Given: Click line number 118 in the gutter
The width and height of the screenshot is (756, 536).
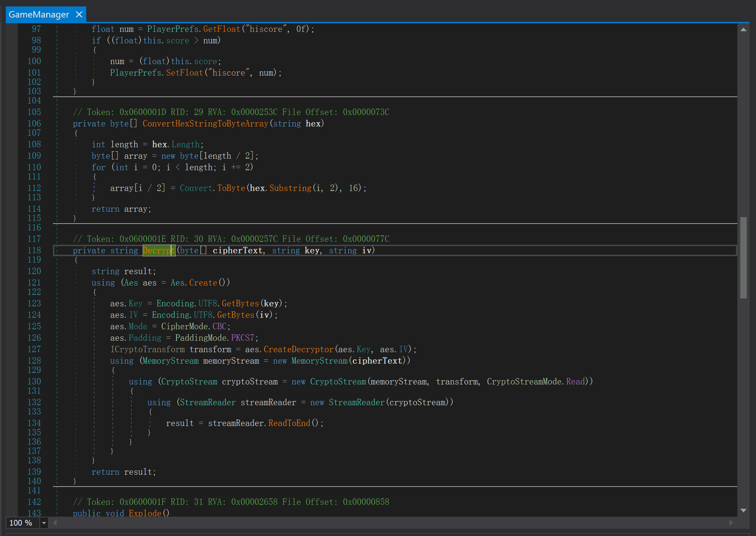Looking at the screenshot, I should [x=34, y=250].
